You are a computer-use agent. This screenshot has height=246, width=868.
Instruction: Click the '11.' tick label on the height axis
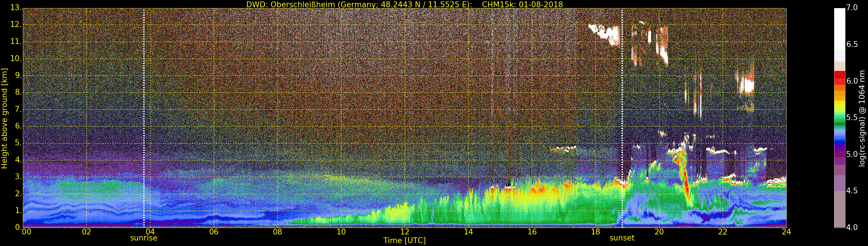(16, 42)
